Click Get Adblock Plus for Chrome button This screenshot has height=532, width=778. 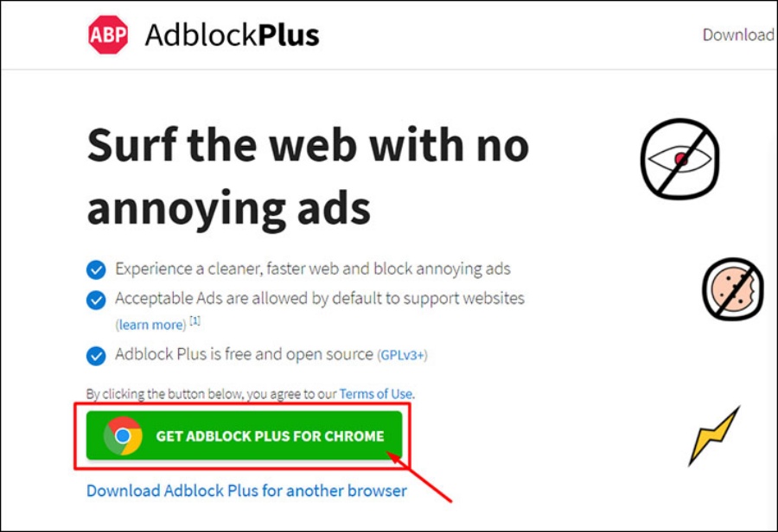(x=244, y=435)
